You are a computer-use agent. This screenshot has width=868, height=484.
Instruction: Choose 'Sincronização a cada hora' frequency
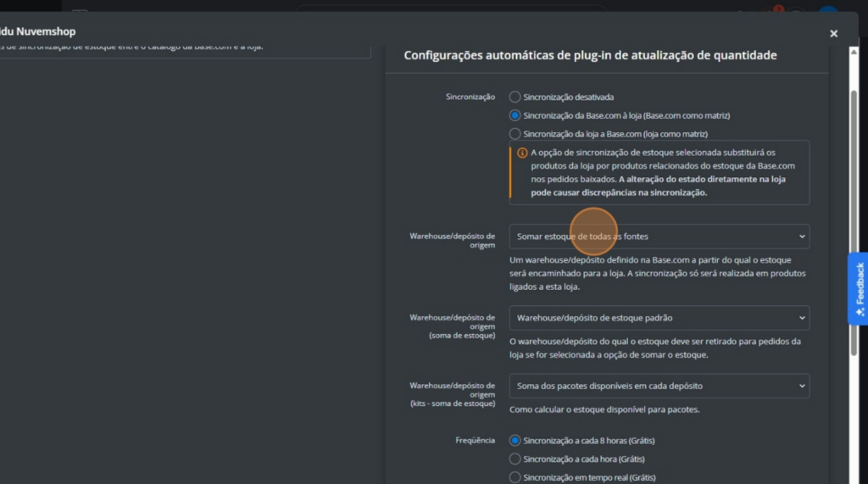[515, 459]
